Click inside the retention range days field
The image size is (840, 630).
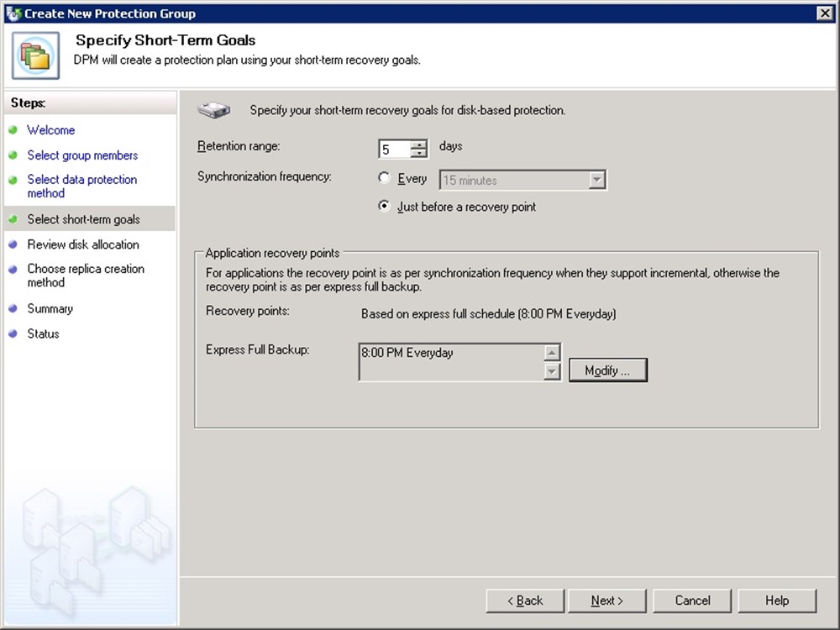(x=395, y=150)
